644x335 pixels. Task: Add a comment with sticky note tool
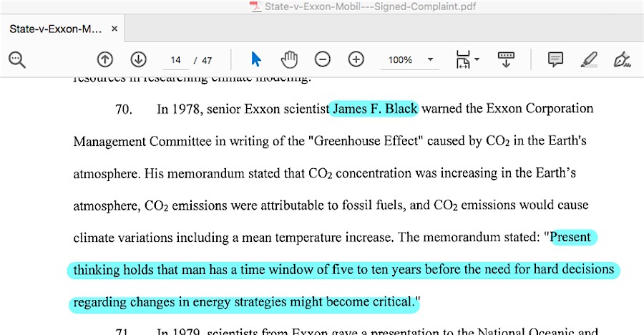tap(555, 60)
